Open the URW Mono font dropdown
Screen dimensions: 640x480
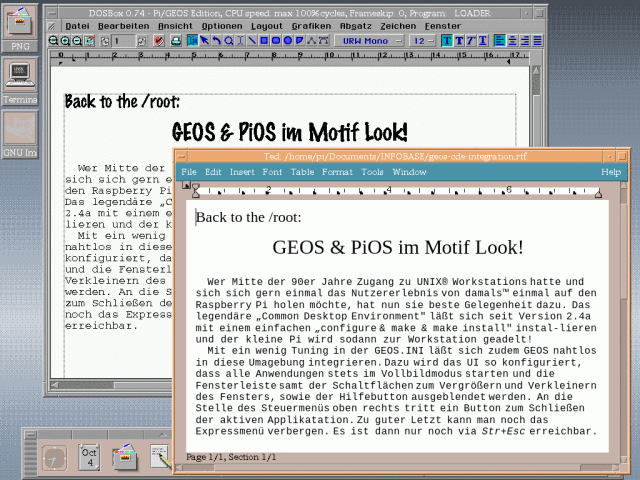pos(369,41)
